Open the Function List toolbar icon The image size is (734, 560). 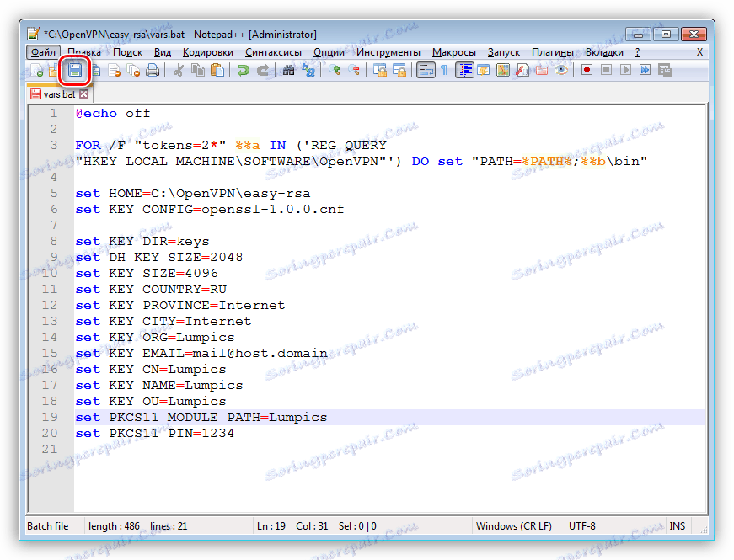pos(522,70)
